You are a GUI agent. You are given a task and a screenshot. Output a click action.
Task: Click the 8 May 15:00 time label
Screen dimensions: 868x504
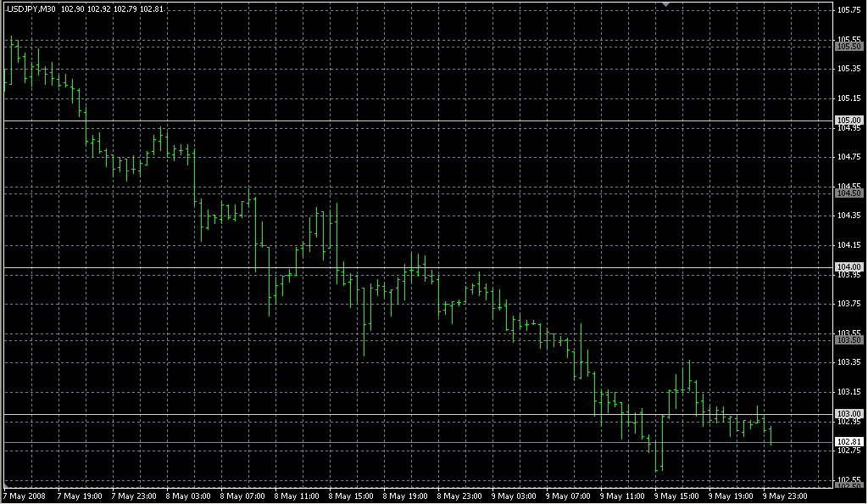pos(350,496)
